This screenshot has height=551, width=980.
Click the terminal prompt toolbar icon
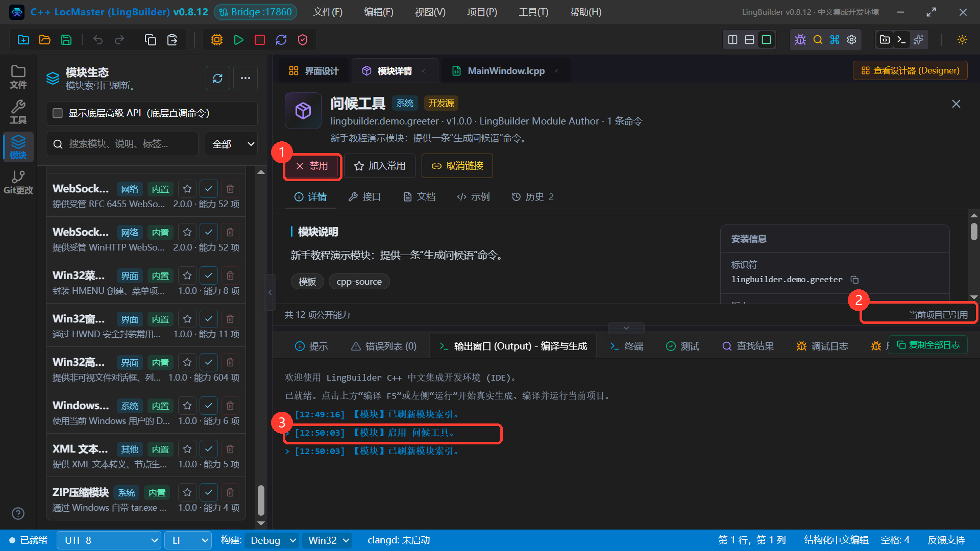tap(902, 40)
